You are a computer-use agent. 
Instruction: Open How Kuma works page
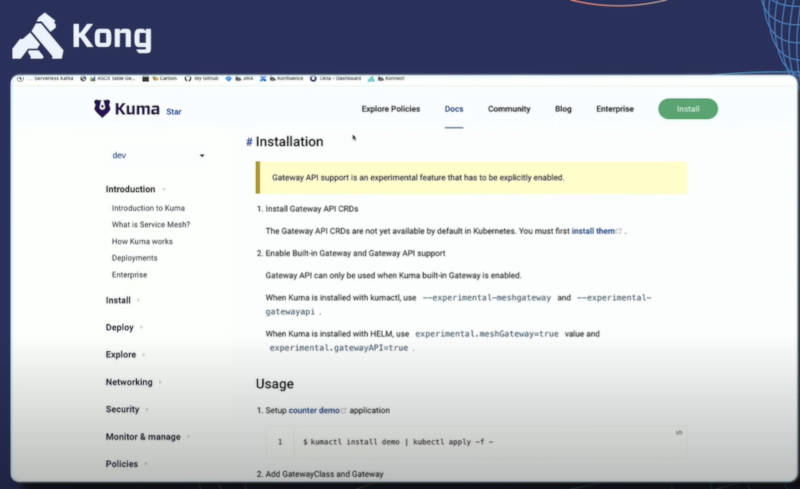point(142,241)
